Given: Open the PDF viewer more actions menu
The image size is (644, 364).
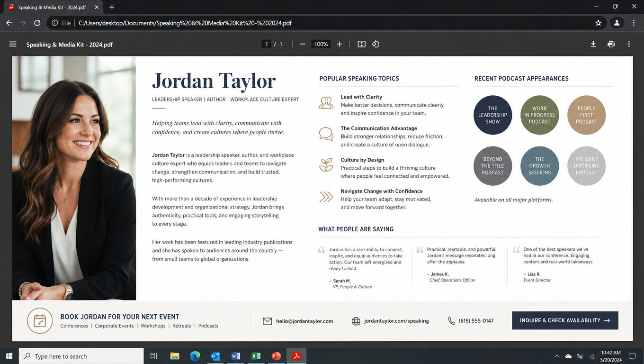Looking at the screenshot, I should coord(629,44).
